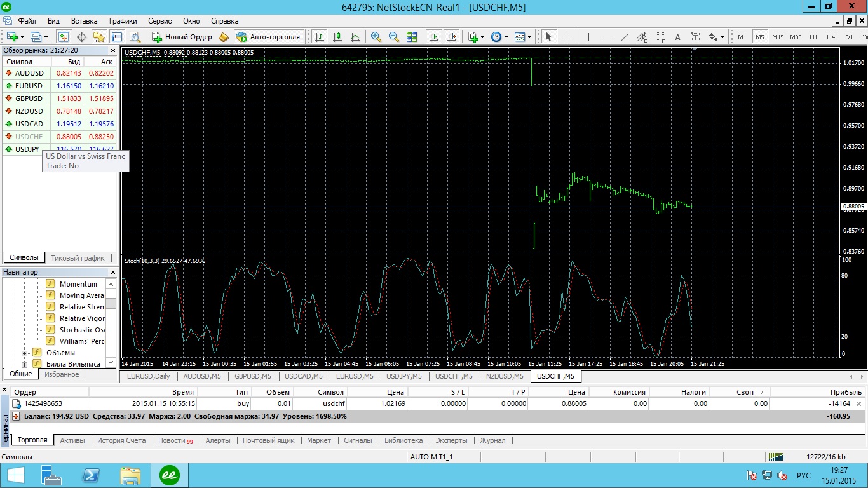Select the arrow Cursor tool

(550, 37)
